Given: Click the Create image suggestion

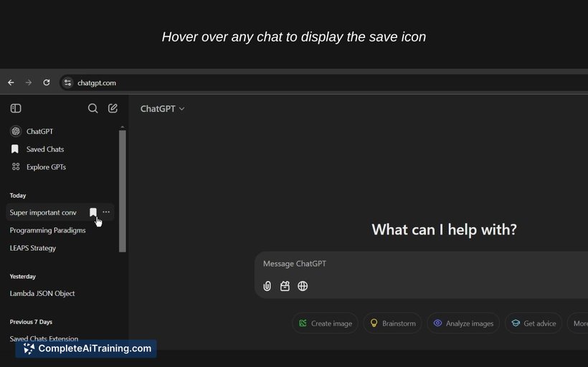Looking at the screenshot, I should pyautogui.click(x=325, y=323).
